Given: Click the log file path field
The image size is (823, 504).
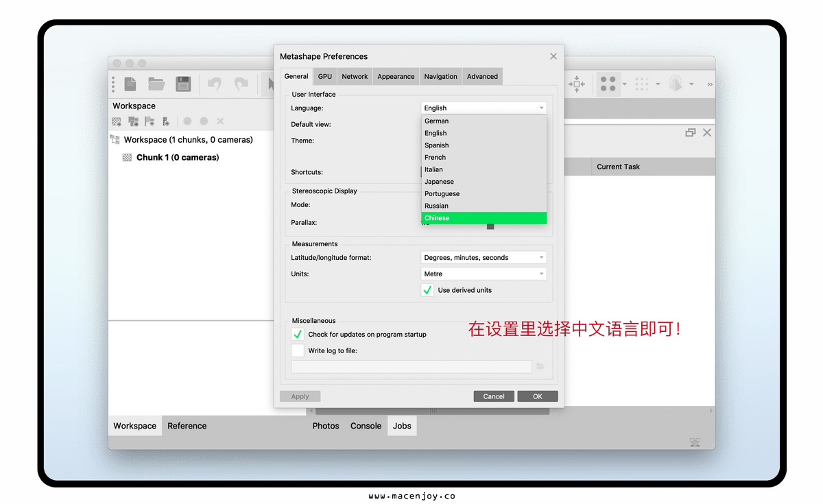Looking at the screenshot, I should [411, 367].
